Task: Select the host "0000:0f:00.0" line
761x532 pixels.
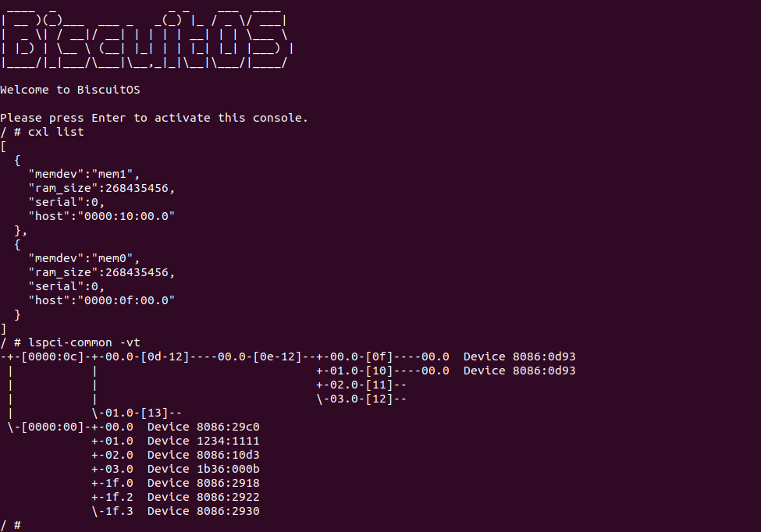Action: coord(101,300)
